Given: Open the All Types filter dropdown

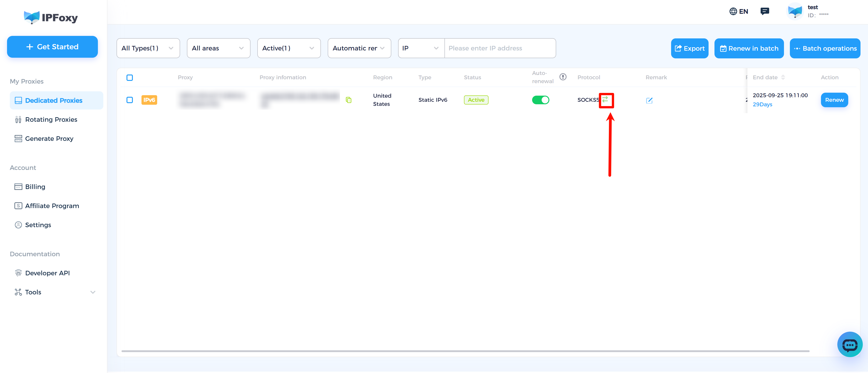Looking at the screenshot, I should 148,48.
